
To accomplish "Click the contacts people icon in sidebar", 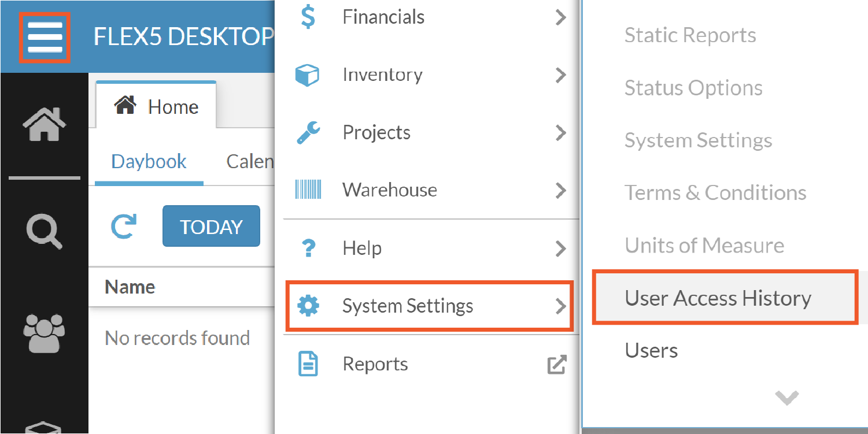I will pyautogui.click(x=44, y=332).
